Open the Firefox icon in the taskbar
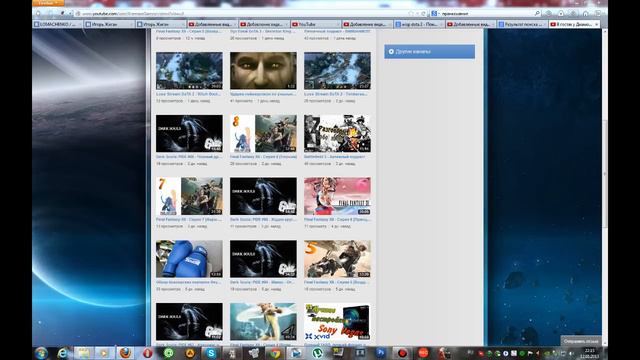 [x=125, y=353]
